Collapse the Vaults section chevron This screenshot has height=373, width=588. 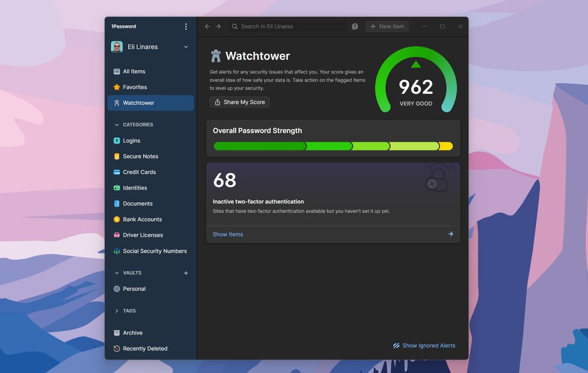coord(117,273)
